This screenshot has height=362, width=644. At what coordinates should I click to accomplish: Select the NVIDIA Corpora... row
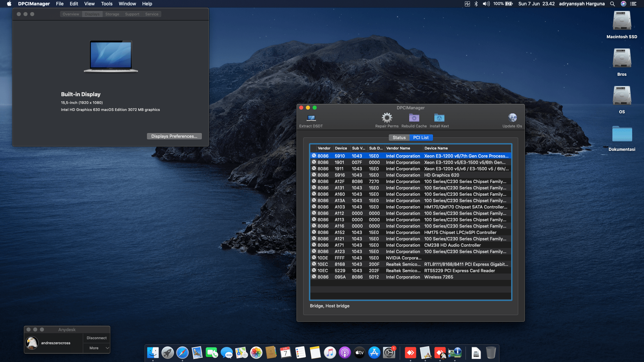click(411, 258)
